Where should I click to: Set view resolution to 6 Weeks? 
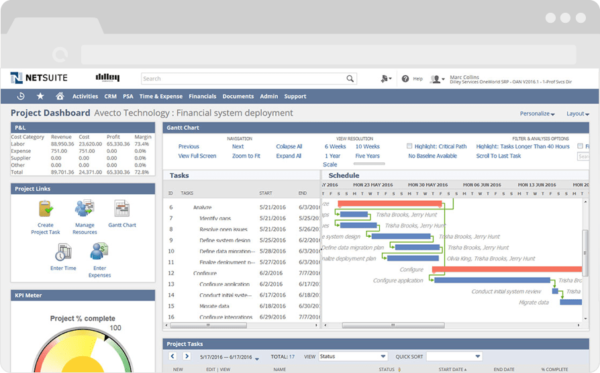335,147
